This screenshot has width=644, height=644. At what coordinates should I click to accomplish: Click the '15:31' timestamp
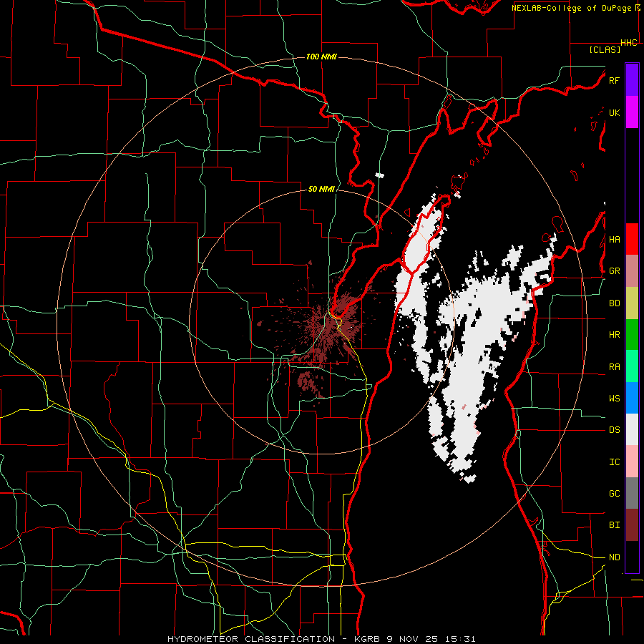click(x=460, y=639)
